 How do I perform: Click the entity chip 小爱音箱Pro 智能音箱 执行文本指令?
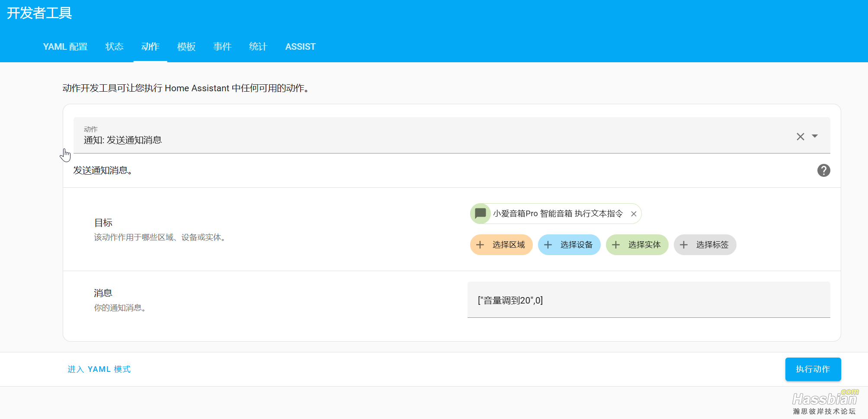[556, 214]
